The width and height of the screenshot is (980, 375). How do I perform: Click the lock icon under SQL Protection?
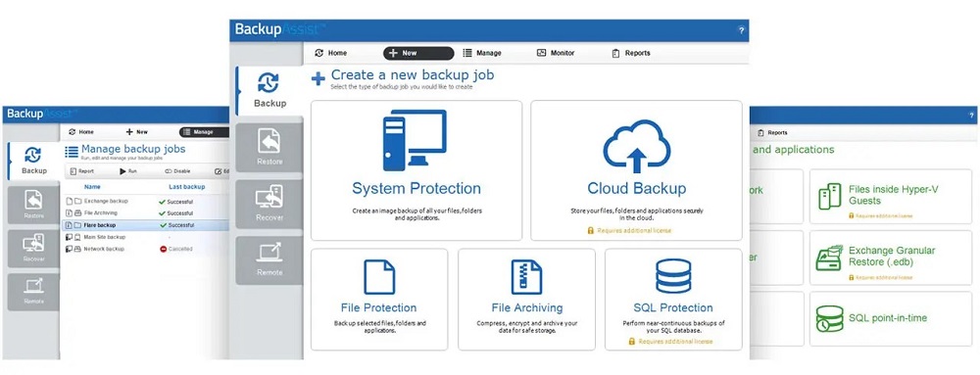coord(632,342)
